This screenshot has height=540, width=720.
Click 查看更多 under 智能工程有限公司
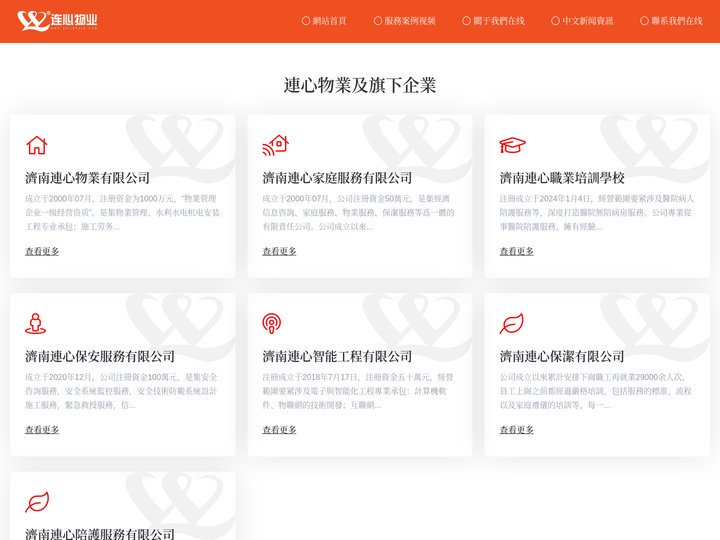(279, 430)
